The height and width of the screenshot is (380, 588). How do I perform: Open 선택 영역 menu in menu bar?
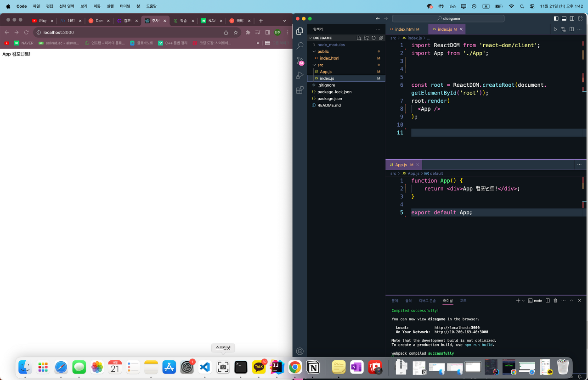67,6
